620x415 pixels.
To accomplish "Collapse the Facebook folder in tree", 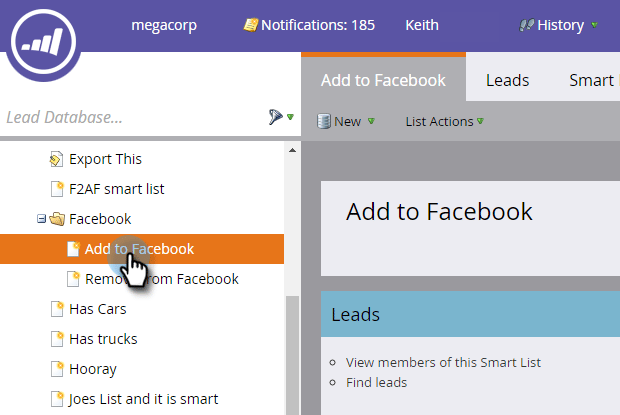I will [x=41, y=219].
